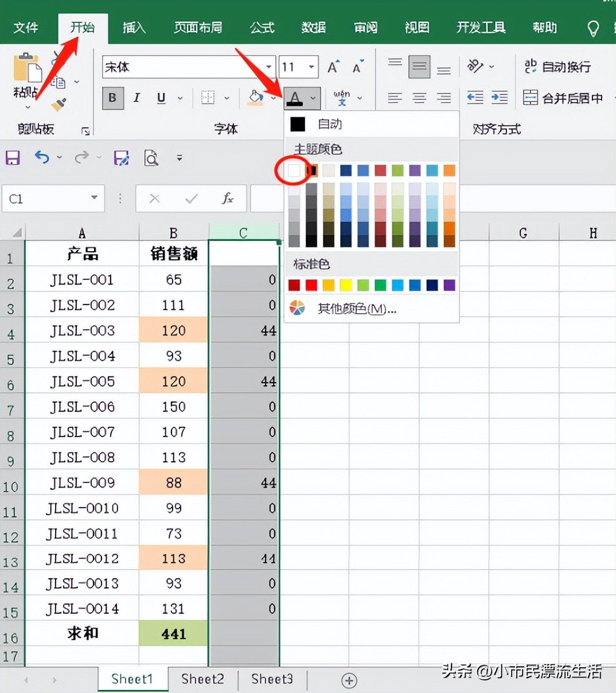Switch to the 插入 ribbon tab

click(x=134, y=28)
